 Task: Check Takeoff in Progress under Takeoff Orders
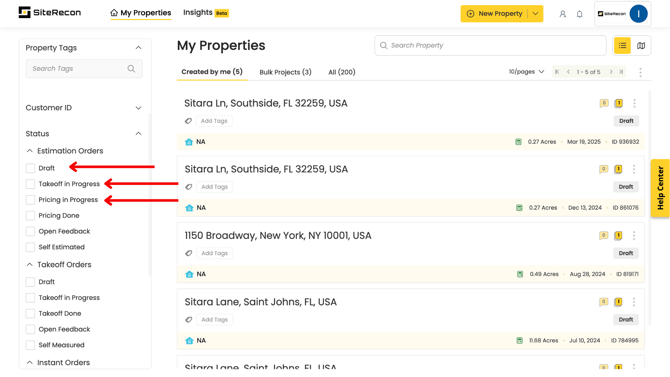[x=30, y=297]
